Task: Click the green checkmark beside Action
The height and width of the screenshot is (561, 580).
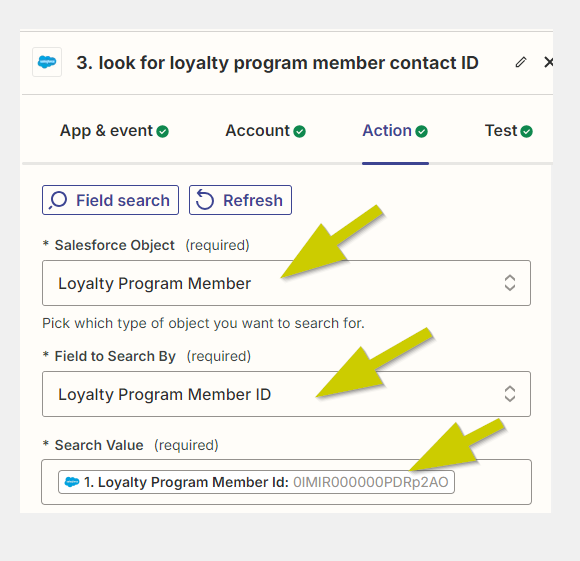Action: click(x=421, y=131)
